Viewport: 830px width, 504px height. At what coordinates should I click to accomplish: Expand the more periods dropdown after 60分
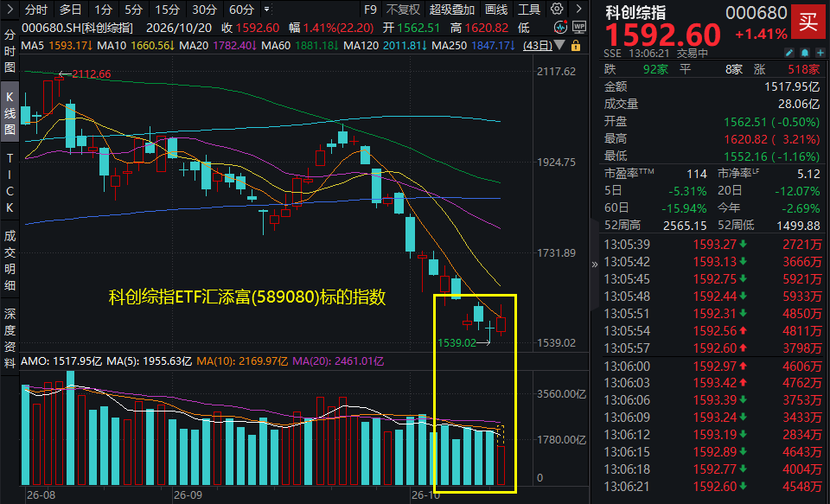click(x=267, y=10)
